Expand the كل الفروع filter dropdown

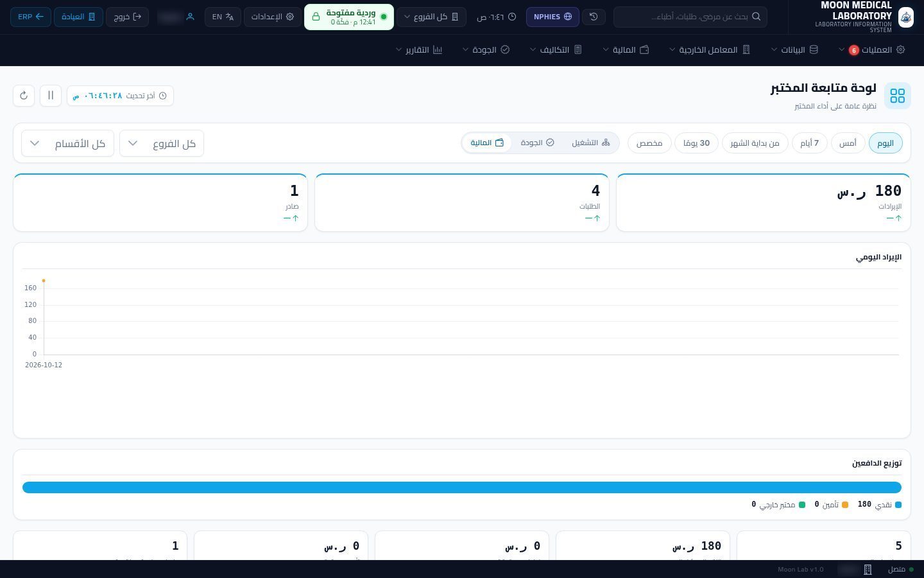point(162,143)
